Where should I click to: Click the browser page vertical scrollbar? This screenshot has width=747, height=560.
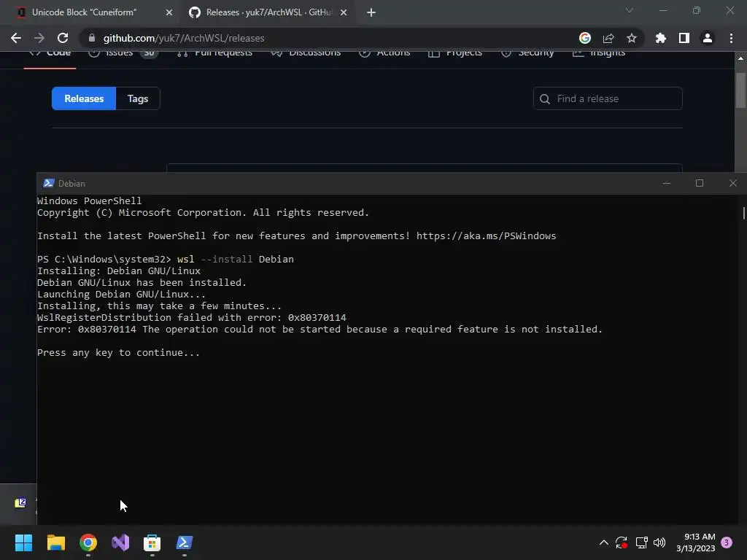[740, 90]
